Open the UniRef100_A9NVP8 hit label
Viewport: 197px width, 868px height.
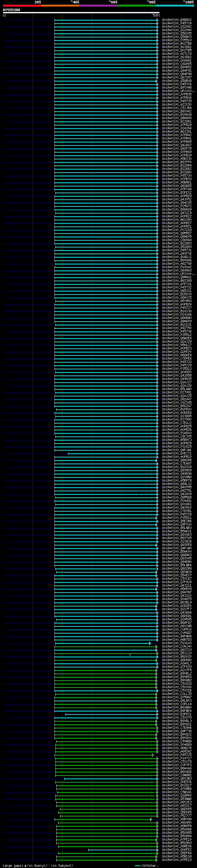pyautogui.click(x=176, y=826)
